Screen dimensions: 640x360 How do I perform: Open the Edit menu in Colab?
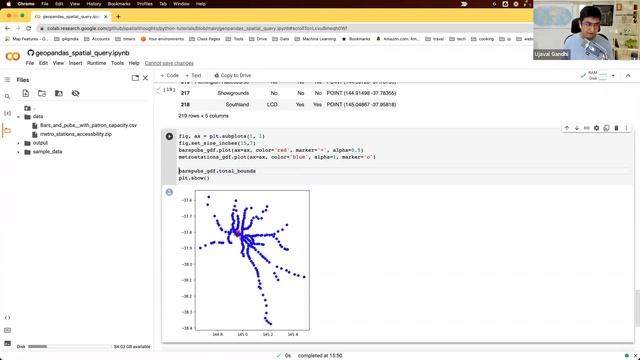[43, 63]
